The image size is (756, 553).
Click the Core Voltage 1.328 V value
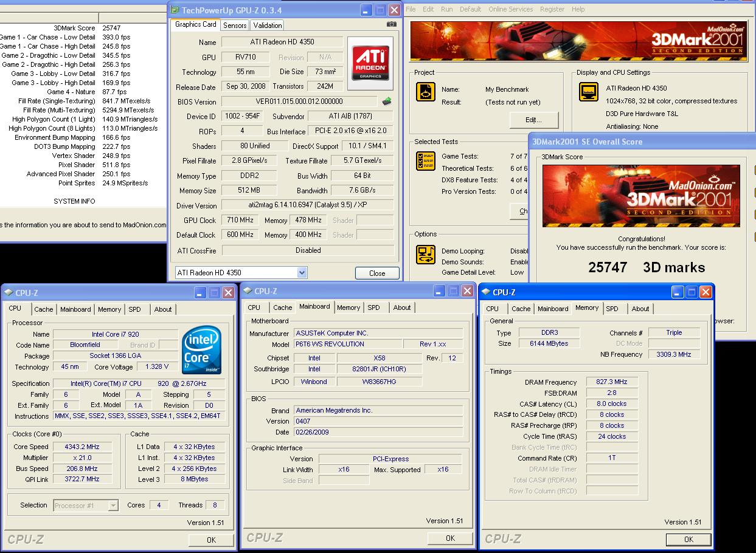tap(157, 367)
